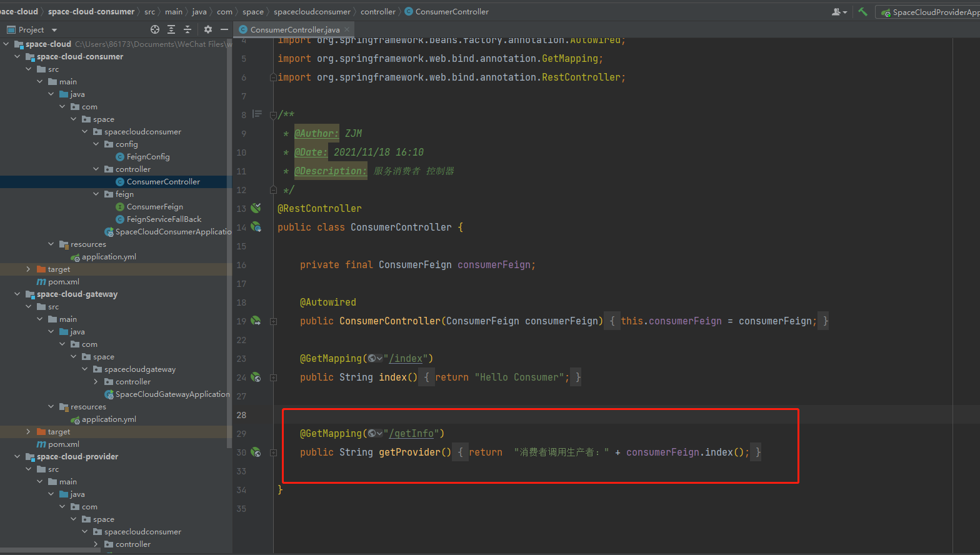Click the Select Opened File locate icon
The image size is (980, 555).
point(155,29)
